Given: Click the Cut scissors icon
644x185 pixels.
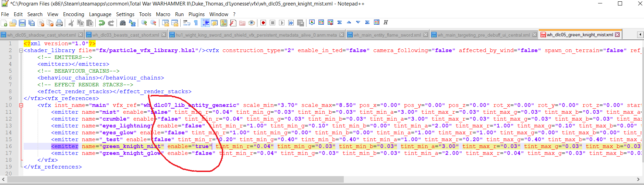Looking at the screenshot, I should 71,23.
